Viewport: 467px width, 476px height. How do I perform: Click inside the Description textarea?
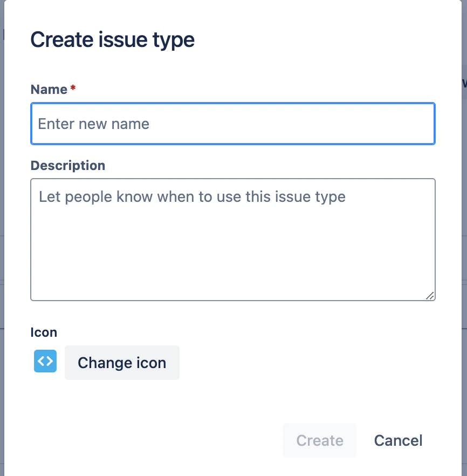[232, 237]
